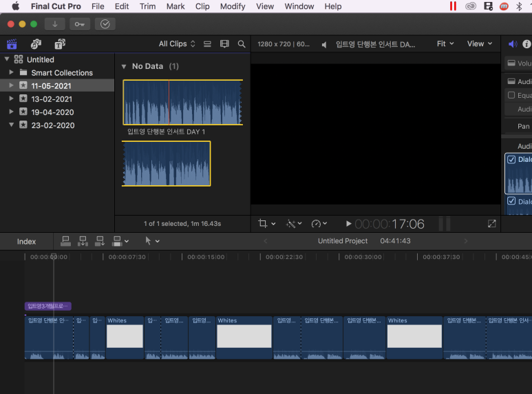Open the timeline Index button

(26, 242)
